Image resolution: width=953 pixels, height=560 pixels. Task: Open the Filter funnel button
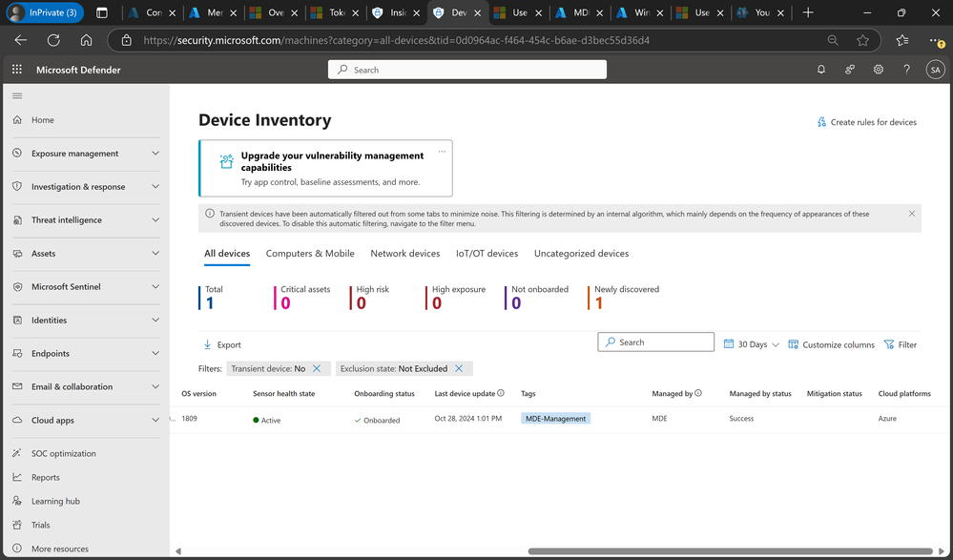(901, 344)
